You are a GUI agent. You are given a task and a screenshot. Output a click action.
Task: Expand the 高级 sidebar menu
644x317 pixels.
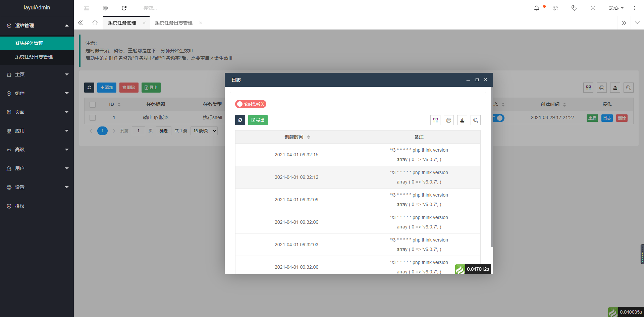(x=37, y=150)
